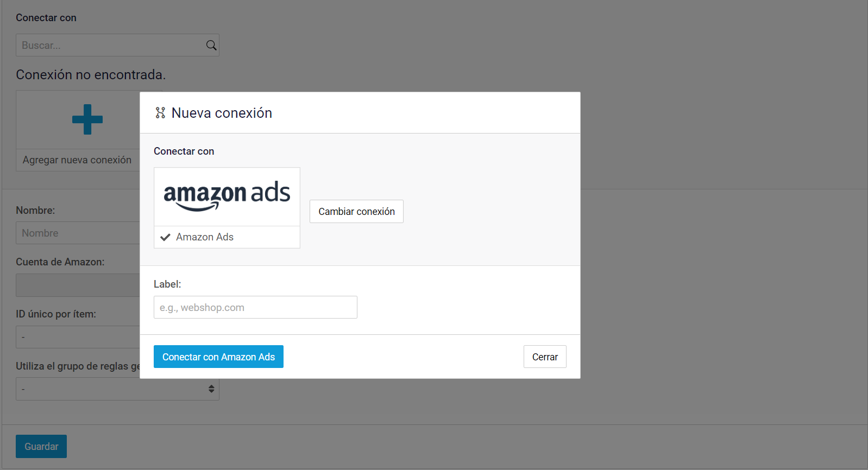The height and width of the screenshot is (470, 868).
Task: Click the Conexión no encontrada message
Action: (91, 74)
